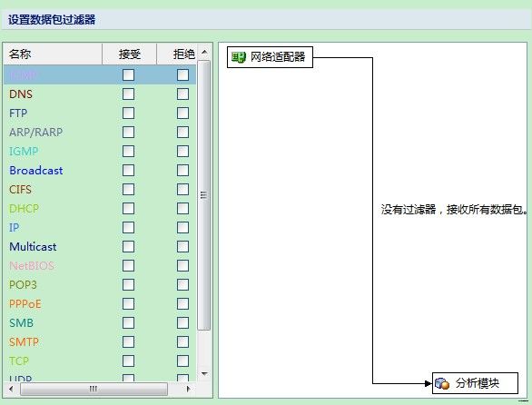This screenshot has width=532, height=405.
Task: Click the filter list scroll down arrow
Action: point(204,373)
